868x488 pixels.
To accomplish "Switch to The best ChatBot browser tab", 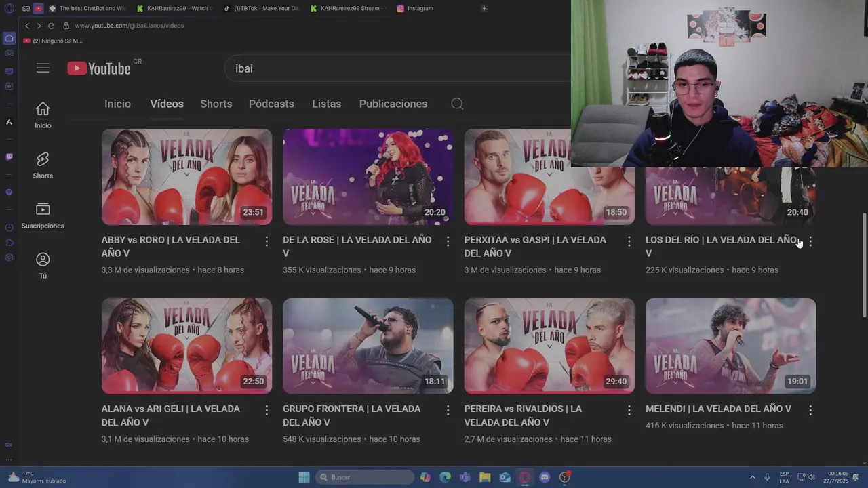I will pos(87,8).
